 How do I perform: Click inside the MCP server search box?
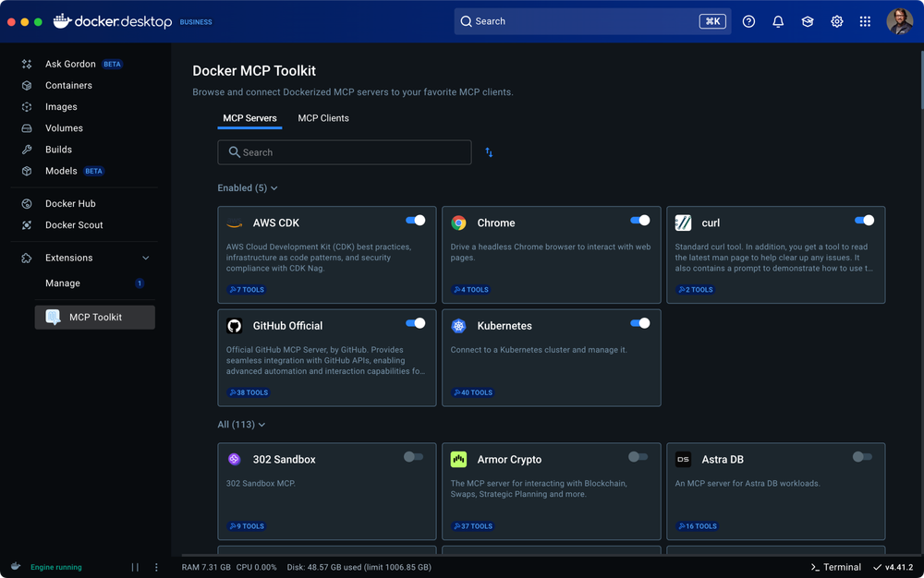(x=344, y=152)
